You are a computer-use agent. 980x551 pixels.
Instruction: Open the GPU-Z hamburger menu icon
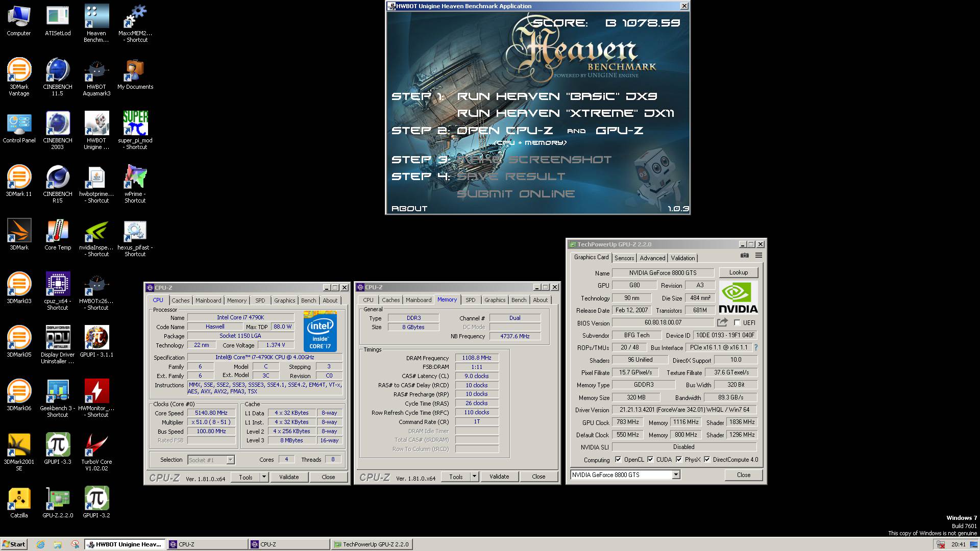[x=758, y=256]
